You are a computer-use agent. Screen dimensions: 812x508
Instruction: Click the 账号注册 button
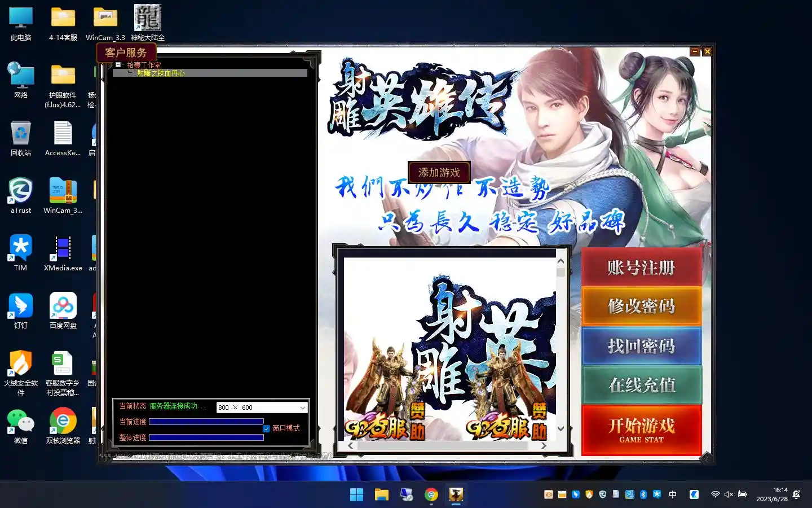[x=642, y=268]
